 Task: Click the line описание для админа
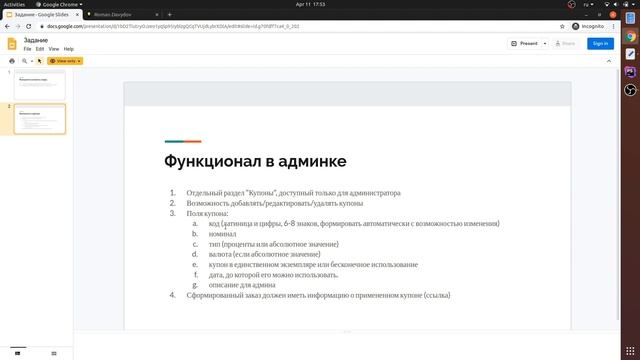coord(242,285)
